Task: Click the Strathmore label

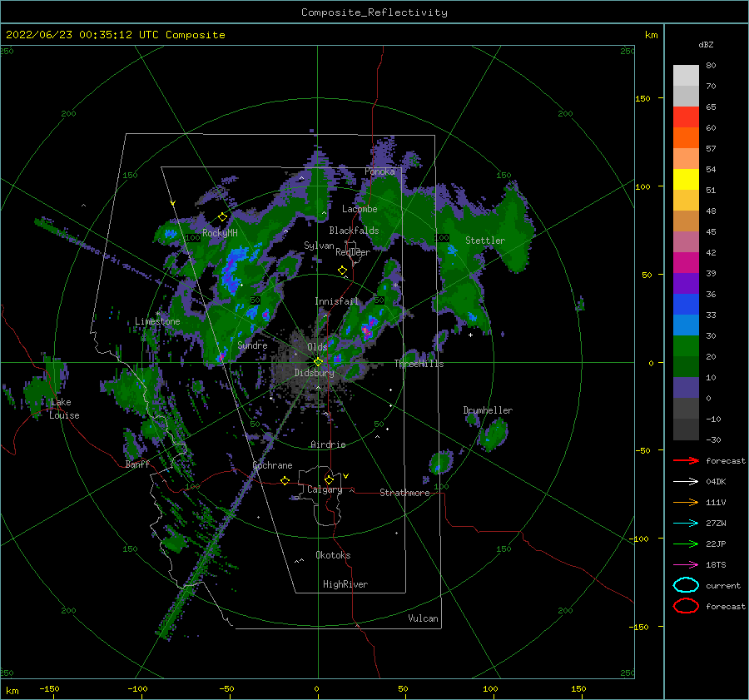Action: point(404,493)
